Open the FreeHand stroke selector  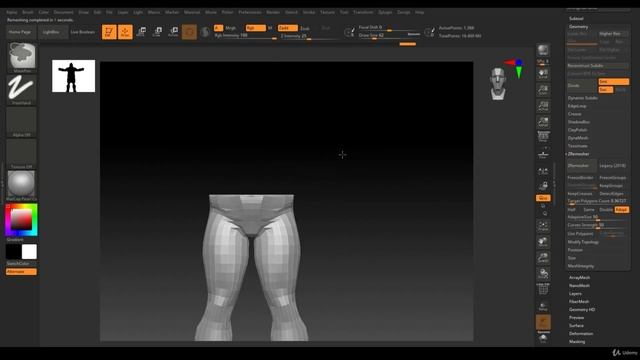pos(22,89)
